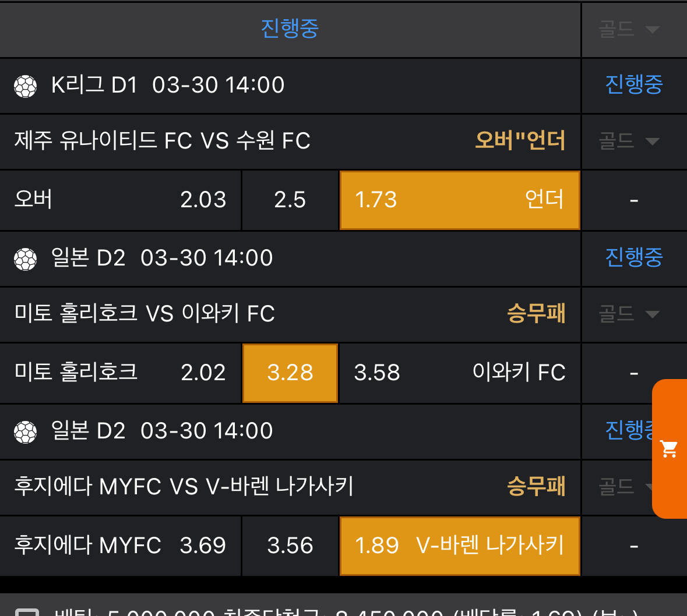Toggle the checkbox beside the 배팅 summary
This screenshot has height=616, width=687.
click(27, 611)
